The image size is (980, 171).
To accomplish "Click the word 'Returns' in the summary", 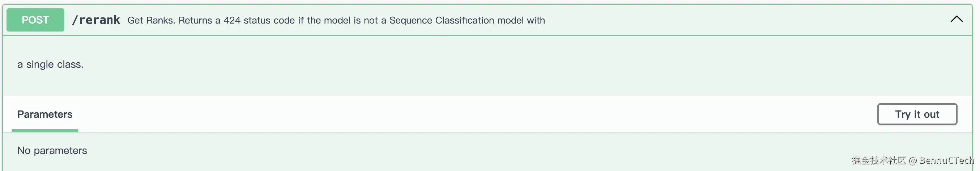I will [195, 20].
